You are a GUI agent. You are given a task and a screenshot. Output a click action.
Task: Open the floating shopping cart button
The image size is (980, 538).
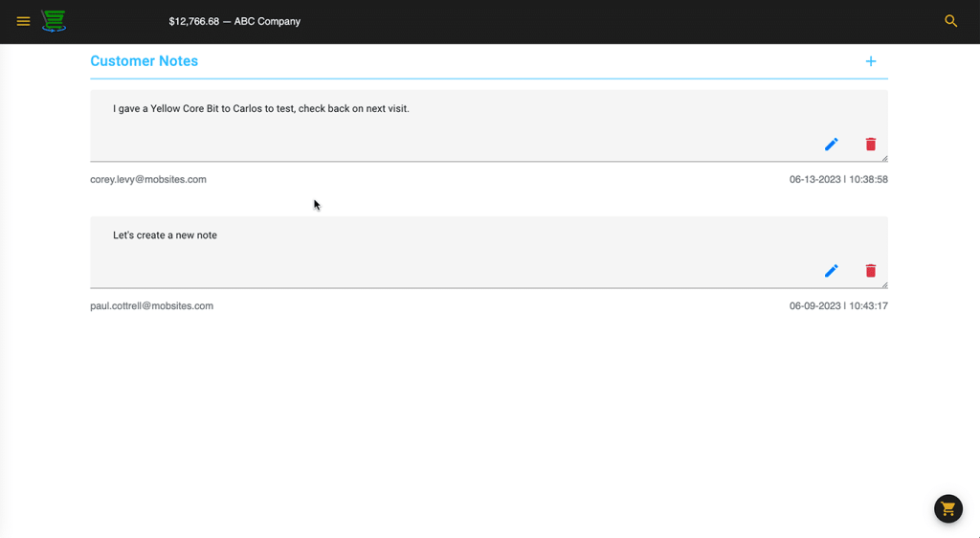coord(947,508)
